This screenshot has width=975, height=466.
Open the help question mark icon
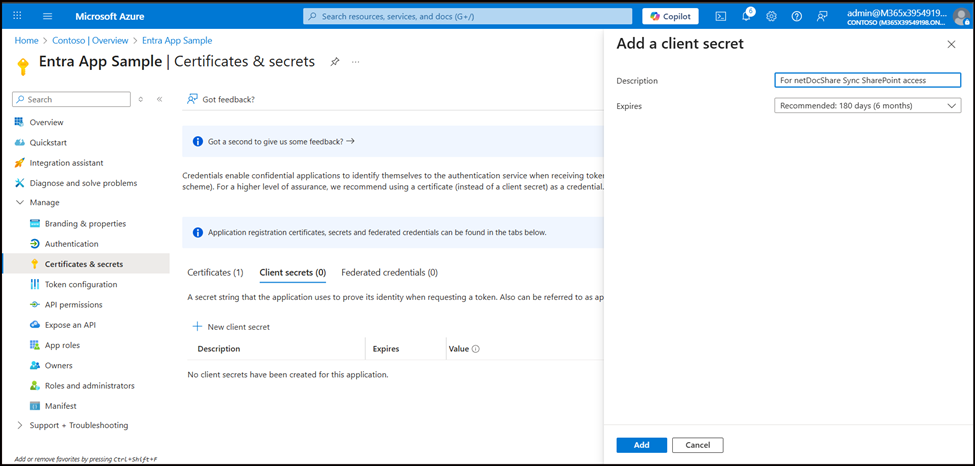coord(797,16)
